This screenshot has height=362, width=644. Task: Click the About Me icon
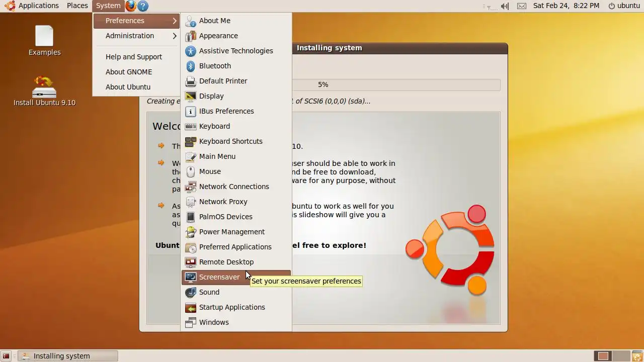190,21
